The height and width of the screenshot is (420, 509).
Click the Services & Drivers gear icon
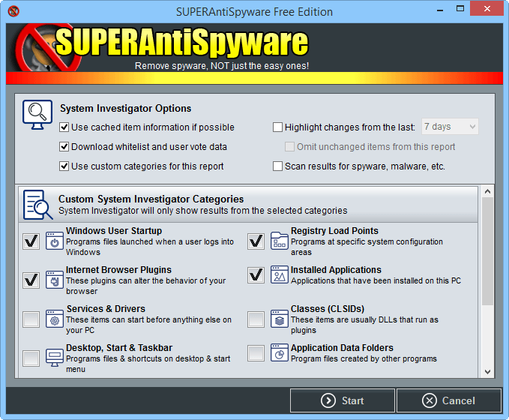tap(55, 319)
